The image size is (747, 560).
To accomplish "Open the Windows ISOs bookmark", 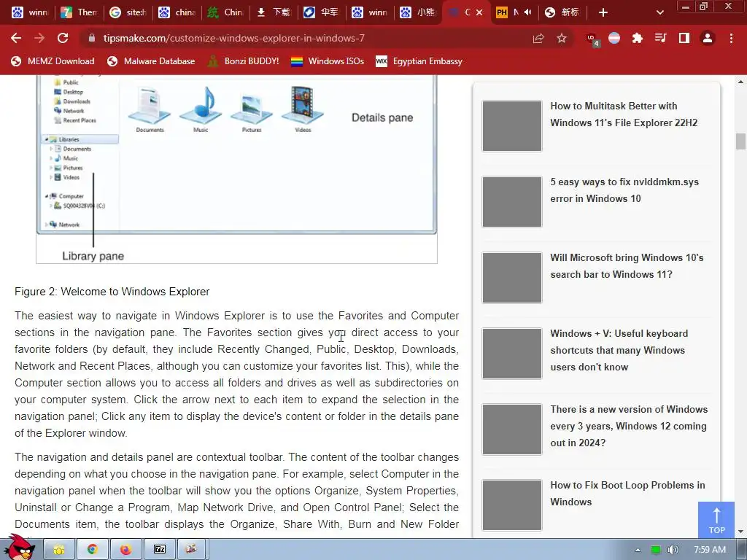I will tap(328, 61).
